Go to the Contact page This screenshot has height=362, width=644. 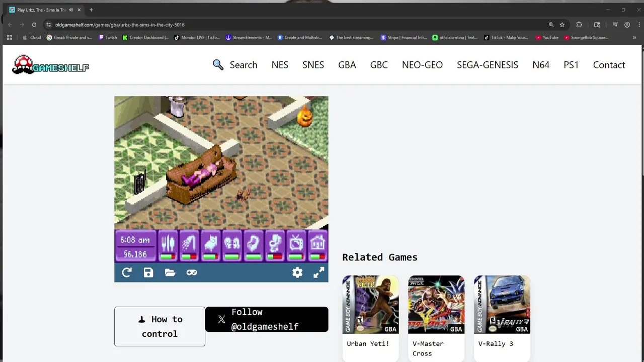609,65
